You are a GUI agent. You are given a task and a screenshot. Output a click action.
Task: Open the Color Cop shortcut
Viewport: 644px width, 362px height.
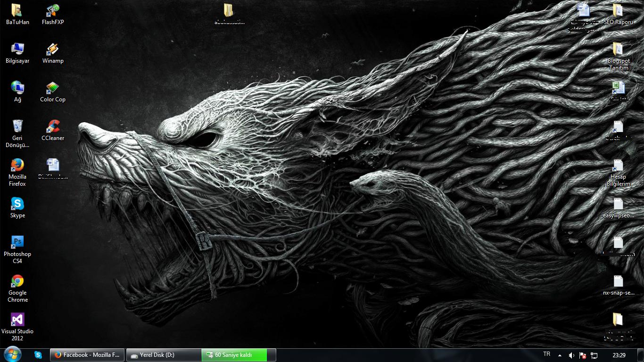(x=53, y=91)
